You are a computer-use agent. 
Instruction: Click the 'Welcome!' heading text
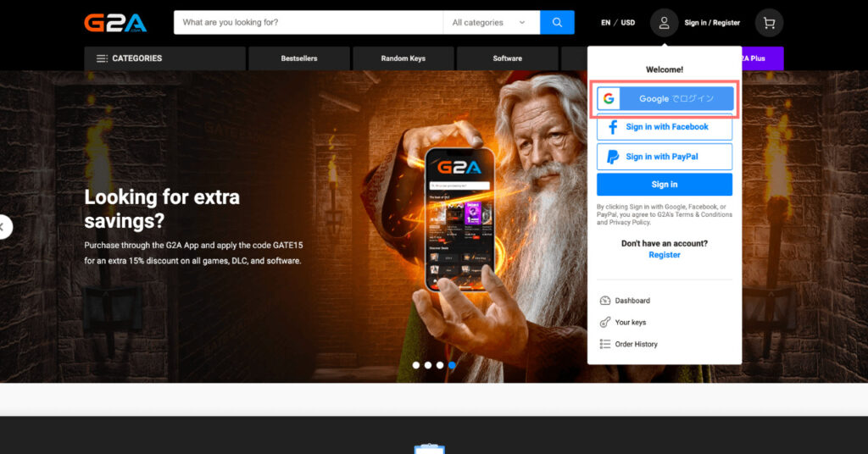(665, 69)
